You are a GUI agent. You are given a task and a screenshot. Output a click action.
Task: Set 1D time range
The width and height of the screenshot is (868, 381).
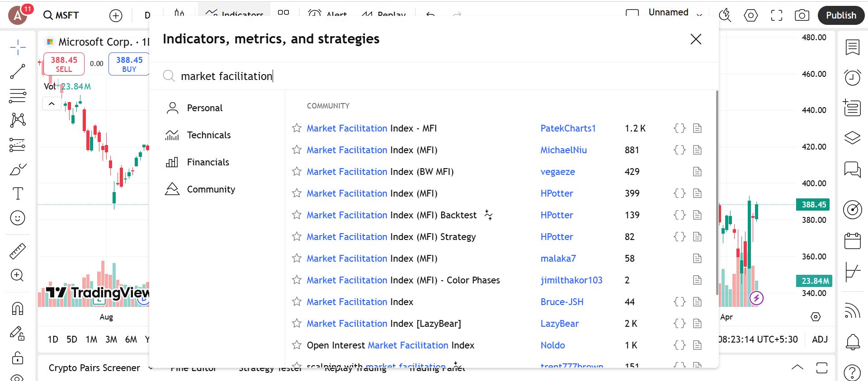(53, 339)
